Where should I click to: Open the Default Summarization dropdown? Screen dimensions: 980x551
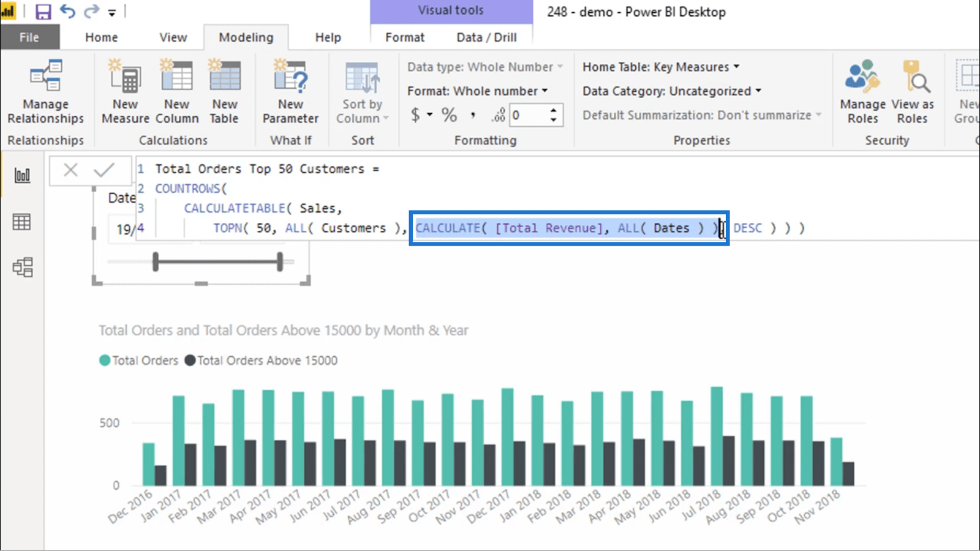click(702, 115)
